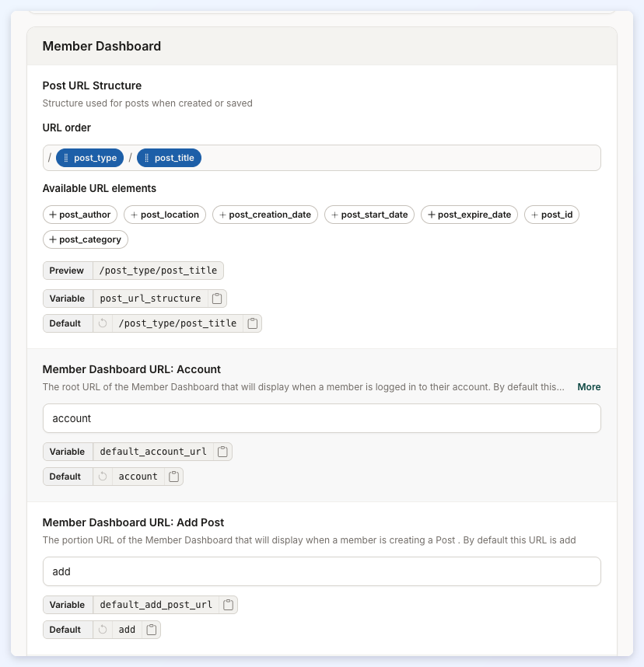This screenshot has width=644, height=667.
Task: Click the Preview label
Action: [x=66, y=271]
